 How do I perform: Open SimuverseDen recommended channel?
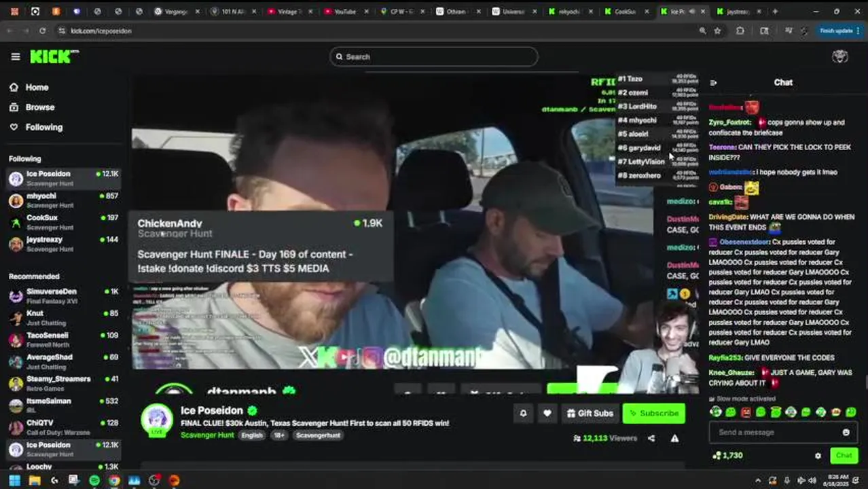(64, 295)
